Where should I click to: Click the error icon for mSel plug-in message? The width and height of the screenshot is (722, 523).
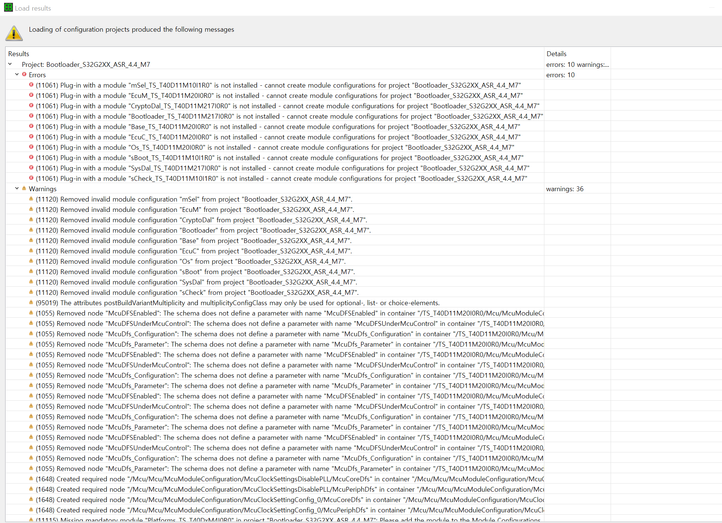31,85
